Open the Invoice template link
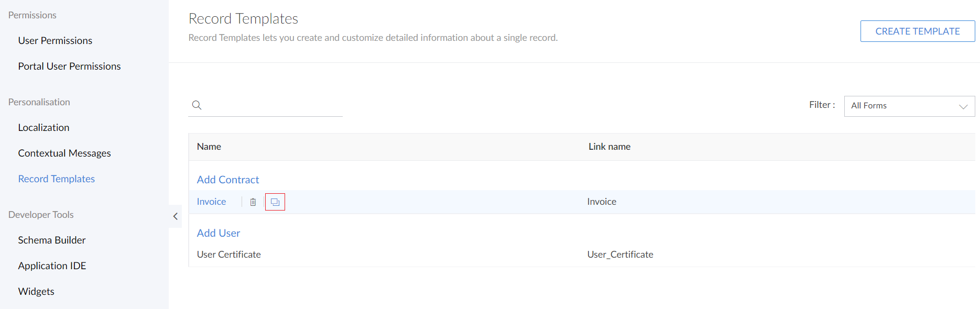The width and height of the screenshot is (980, 309). pos(211,202)
